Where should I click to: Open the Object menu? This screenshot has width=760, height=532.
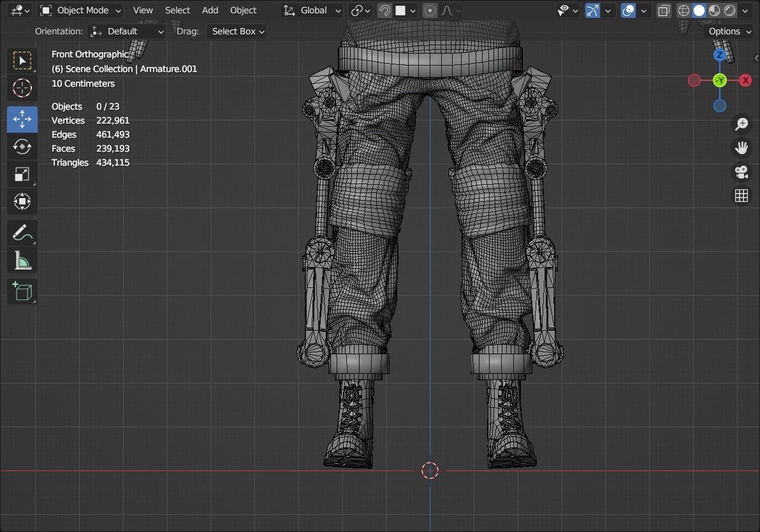[243, 10]
